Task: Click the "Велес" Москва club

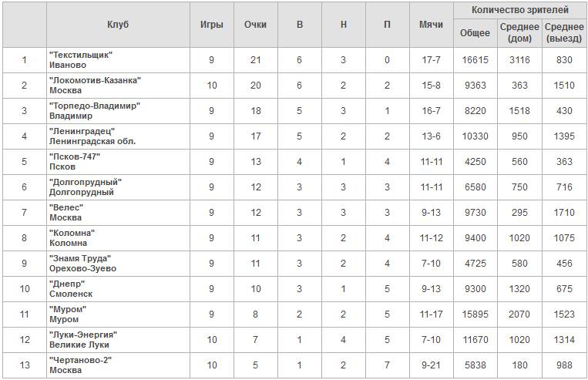Action: 66,207
